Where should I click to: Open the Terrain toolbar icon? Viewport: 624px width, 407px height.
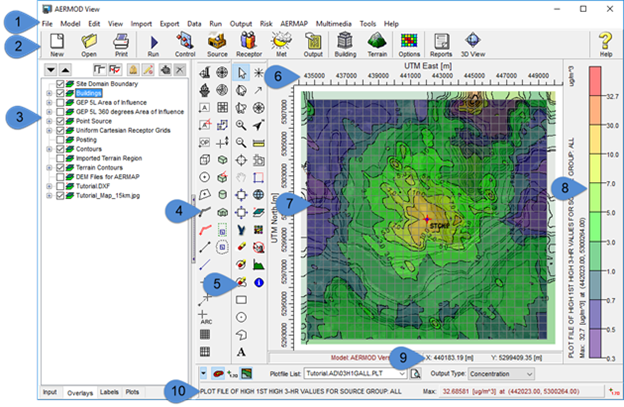pyautogui.click(x=377, y=45)
